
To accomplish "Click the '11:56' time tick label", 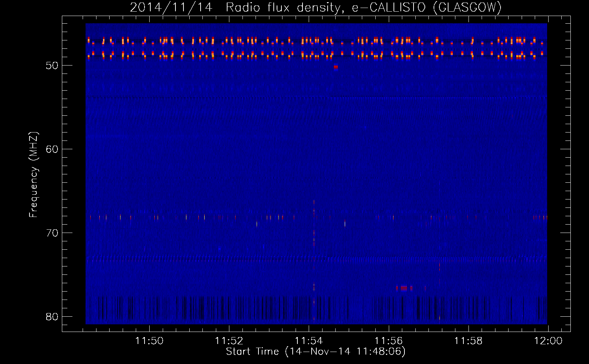I will (x=389, y=341).
